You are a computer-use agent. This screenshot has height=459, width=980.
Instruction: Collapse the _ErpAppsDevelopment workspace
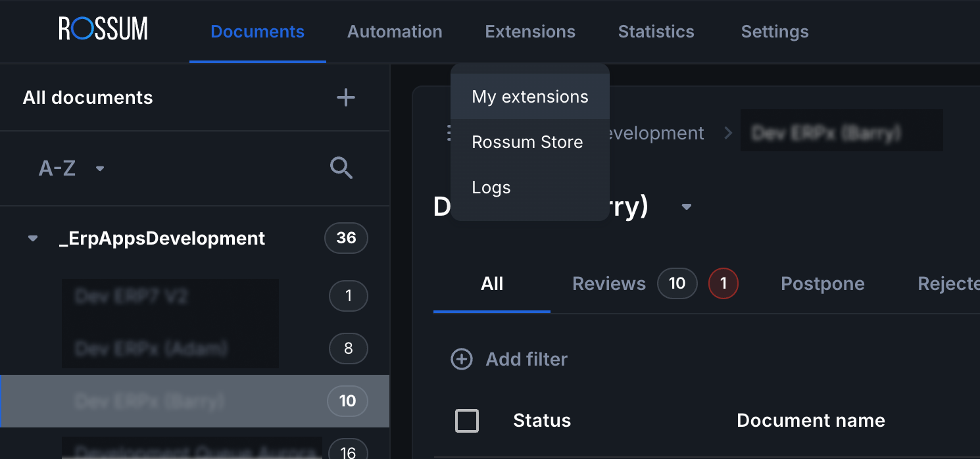pyautogui.click(x=33, y=239)
